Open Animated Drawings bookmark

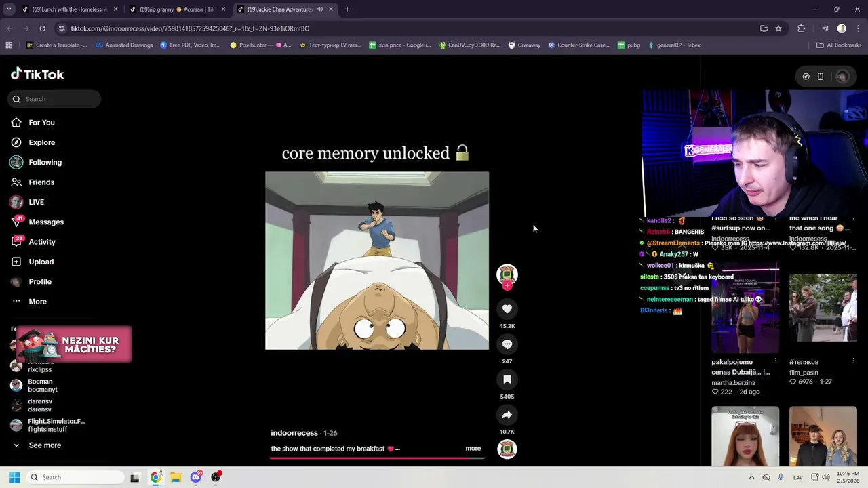(x=124, y=45)
